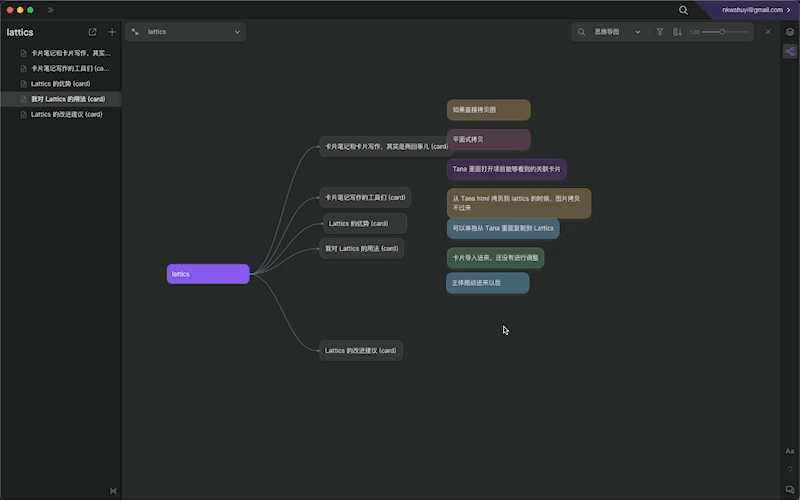Image resolution: width=800 pixels, height=500 pixels.
Task: Open the chat feedback icon
Action: point(790,490)
